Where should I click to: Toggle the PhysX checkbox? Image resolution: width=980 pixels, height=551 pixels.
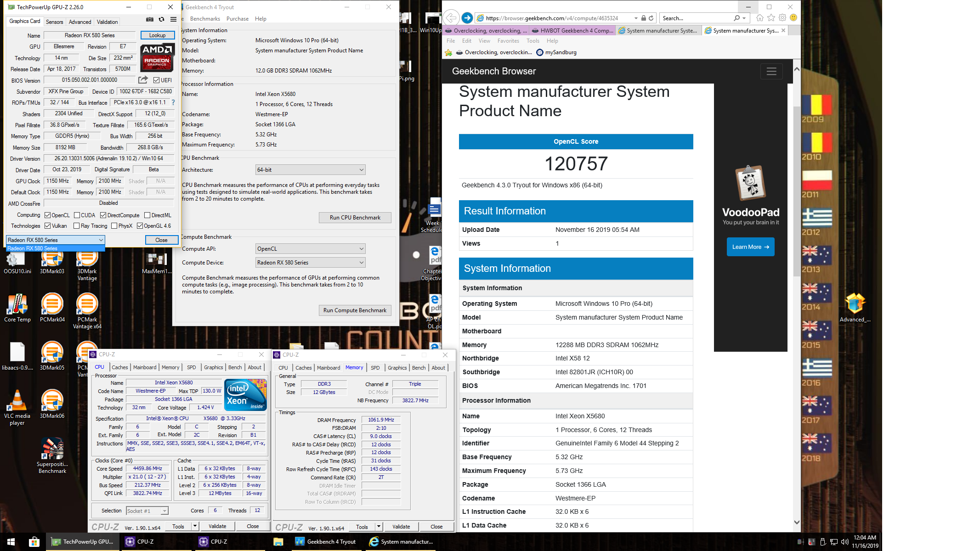pos(114,226)
